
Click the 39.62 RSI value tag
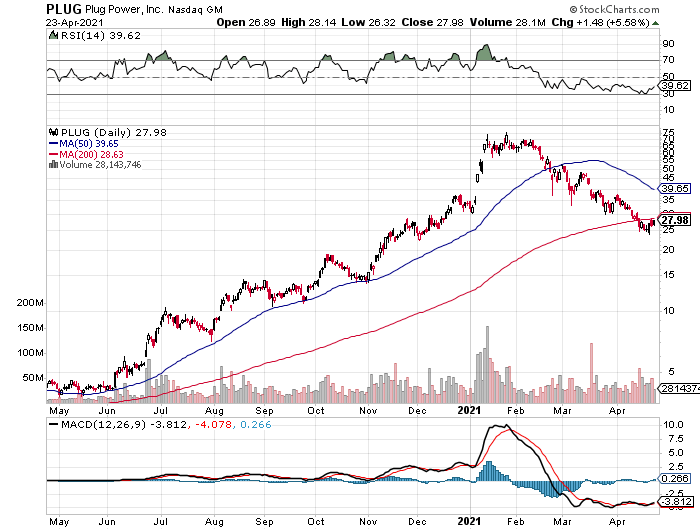676,85
